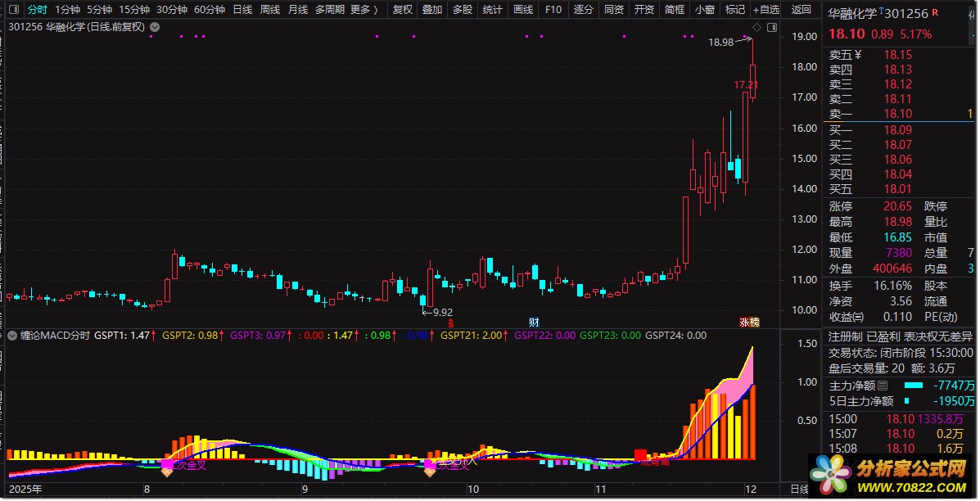Click the ¥ symbol next to 卖五
Screen dimensions: 980x501
pos(857,54)
